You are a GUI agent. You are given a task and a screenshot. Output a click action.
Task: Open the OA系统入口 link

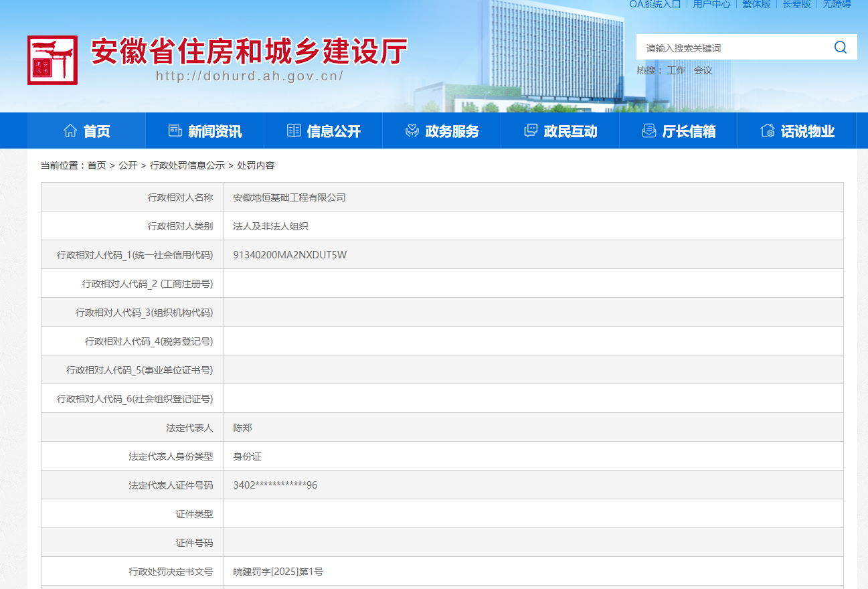[x=655, y=4]
